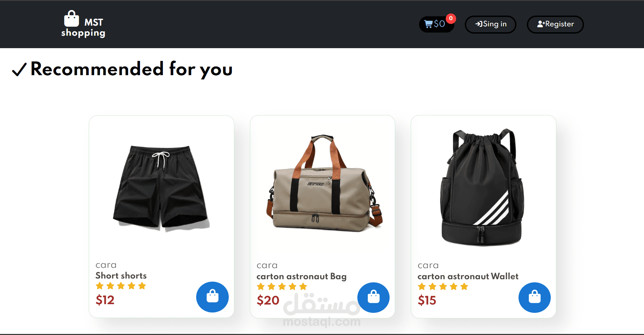Image resolution: width=644 pixels, height=335 pixels.
Task: Click the star rating under astronaut Bag
Action: coord(282,286)
